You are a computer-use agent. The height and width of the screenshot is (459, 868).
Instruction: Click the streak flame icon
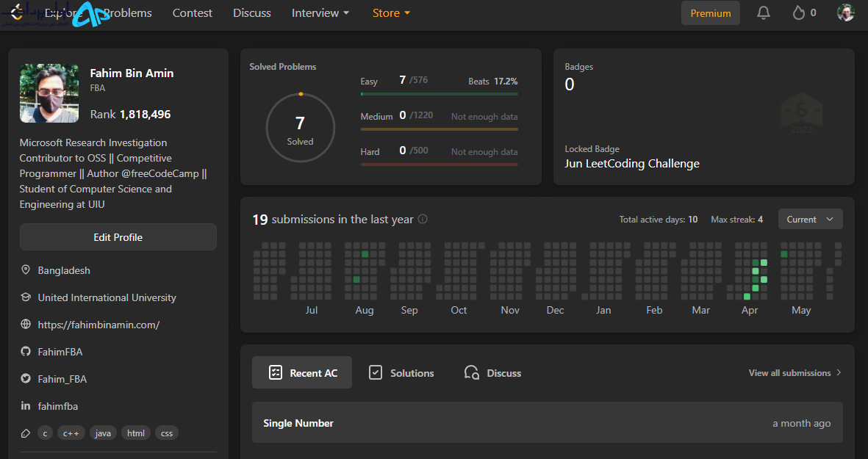pos(798,12)
